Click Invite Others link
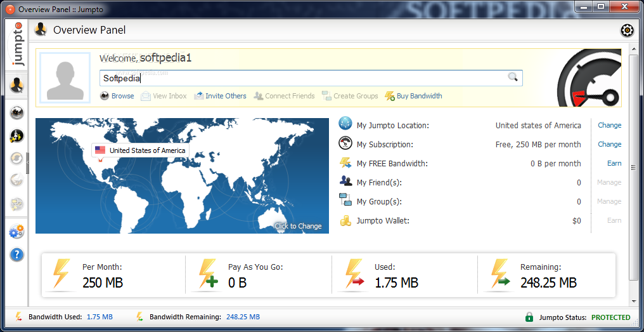Image resolution: width=644 pixels, height=332 pixels. (x=226, y=96)
